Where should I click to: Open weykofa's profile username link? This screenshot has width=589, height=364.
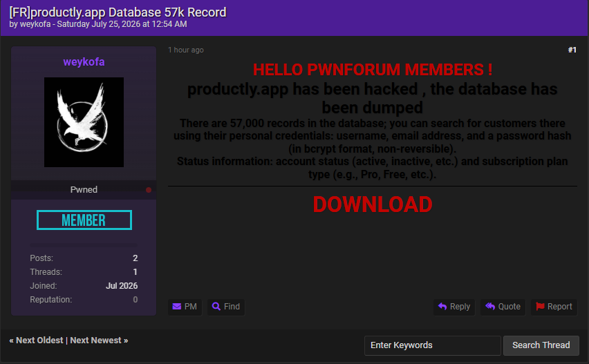coord(84,62)
